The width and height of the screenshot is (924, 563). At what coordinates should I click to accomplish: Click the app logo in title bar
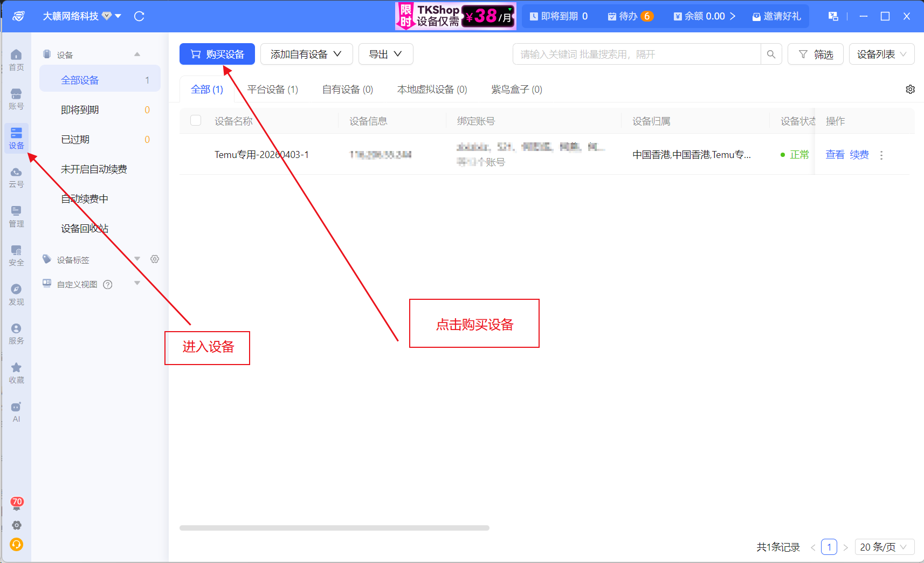(18, 16)
